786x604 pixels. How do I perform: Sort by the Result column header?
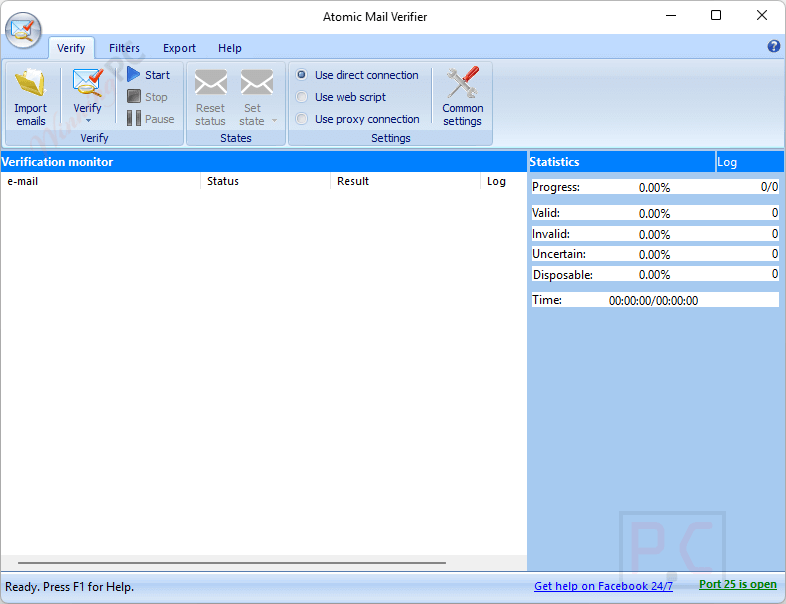[405, 181]
